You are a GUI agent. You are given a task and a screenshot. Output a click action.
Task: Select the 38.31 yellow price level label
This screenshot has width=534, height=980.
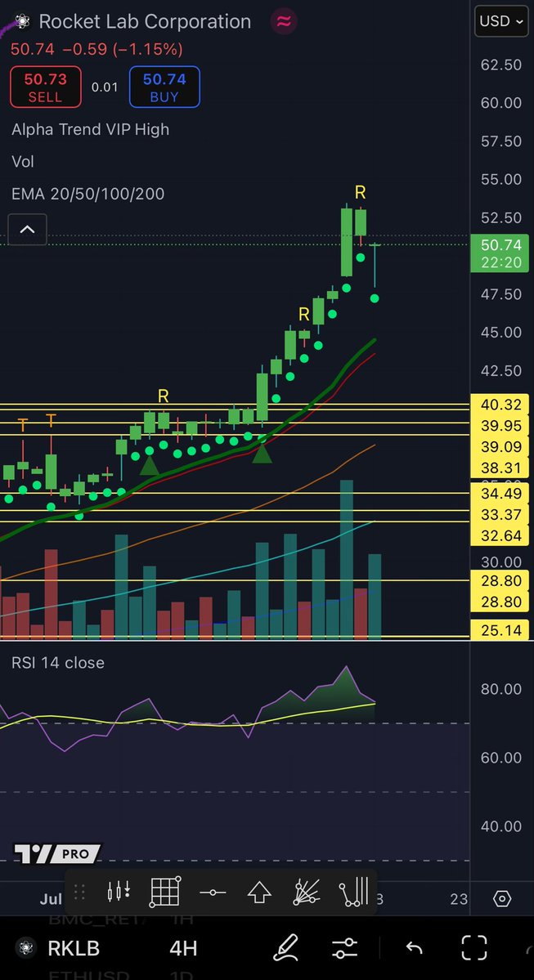click(x=500, y=468)
